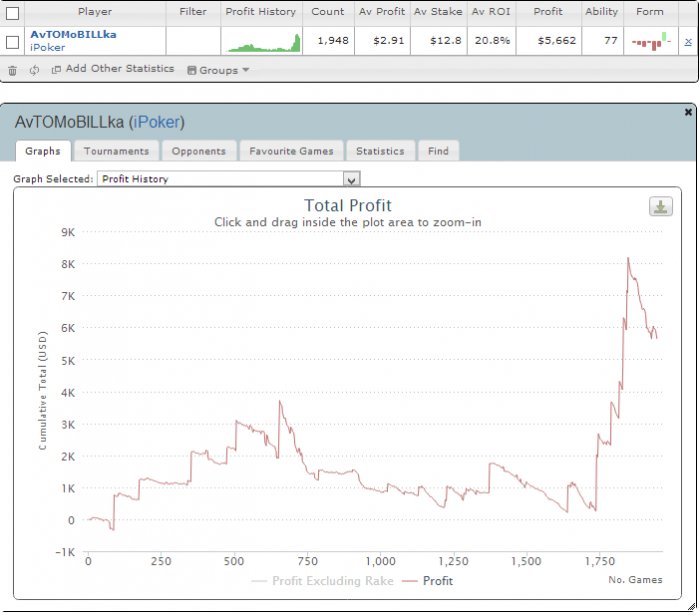Click the profit line's peak above 8K
The image size is (700, 615).
628,258
